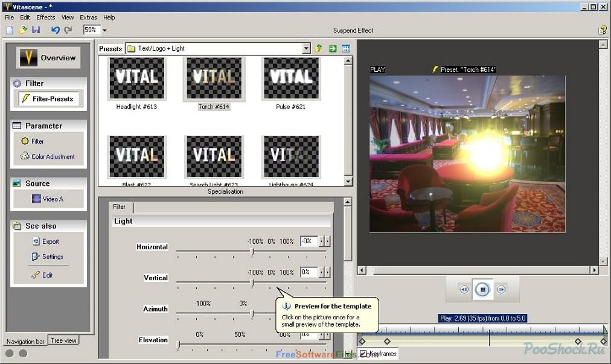Click the fast-forward playback button
611x364 pixels.
pyautogui.click(x=501, y=290)
